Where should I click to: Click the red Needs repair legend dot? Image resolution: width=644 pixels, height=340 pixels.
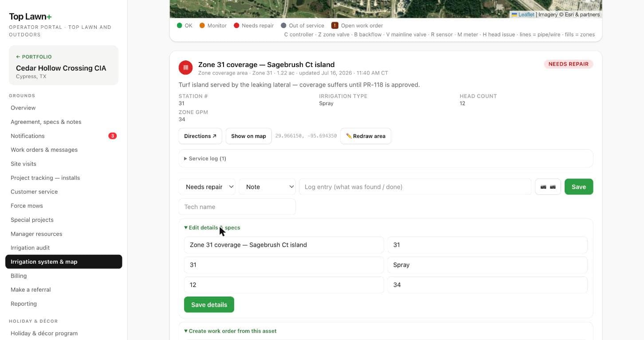tap(236, 26)
